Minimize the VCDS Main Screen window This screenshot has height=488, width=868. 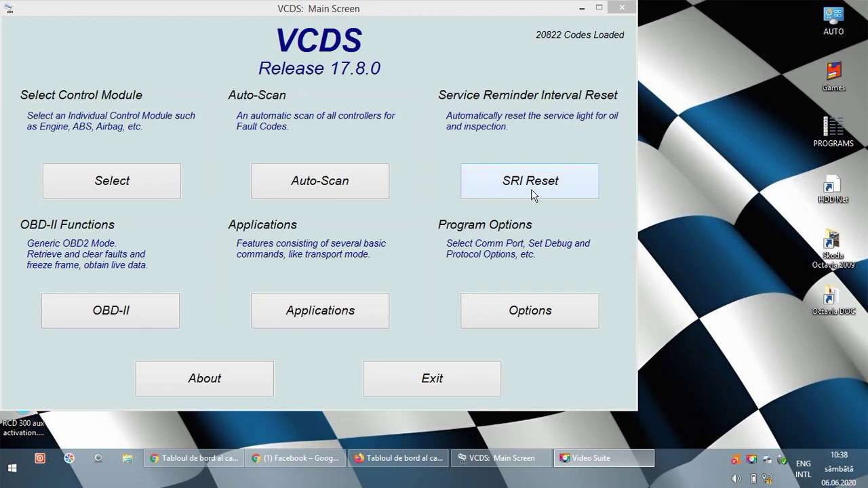pos(582,8)
